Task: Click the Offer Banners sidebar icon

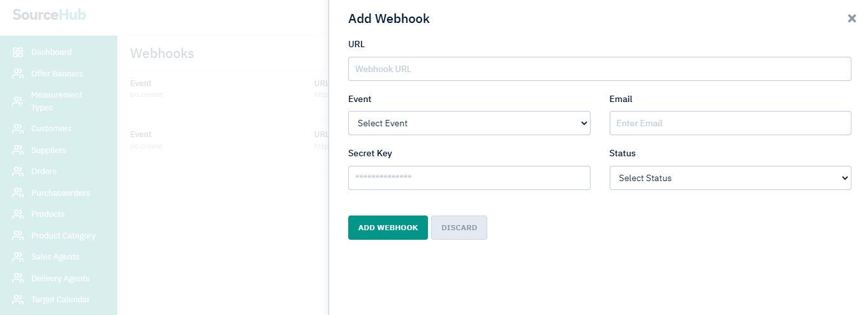Action: [18, 74]
